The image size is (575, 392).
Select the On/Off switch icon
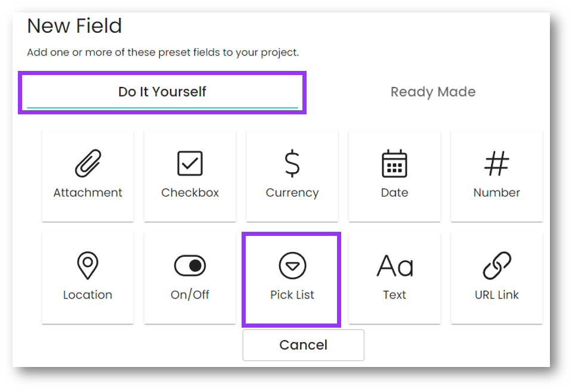[x=190, y=266]
